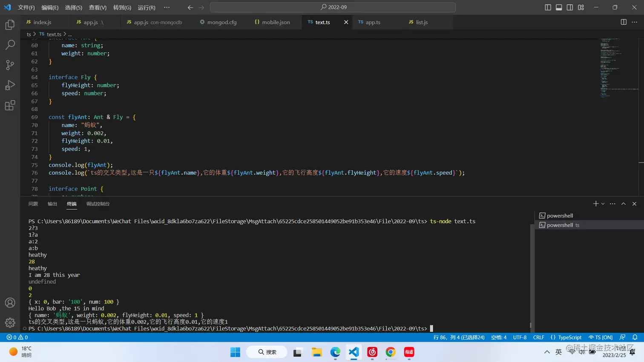Open editor More Actions beside split icon
The height and width of the screenshot is (362, 644).
click(x=634, y=22)
